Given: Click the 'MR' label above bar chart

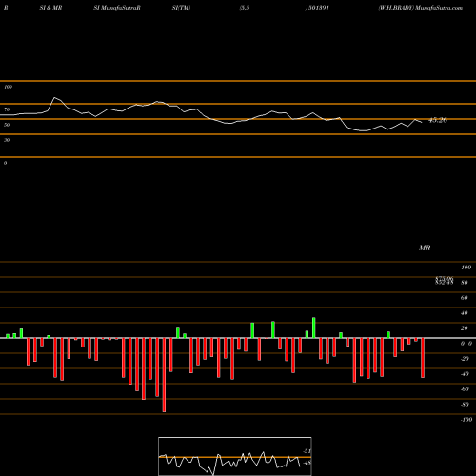Looking at the screenshot, I should pos(425,248).
